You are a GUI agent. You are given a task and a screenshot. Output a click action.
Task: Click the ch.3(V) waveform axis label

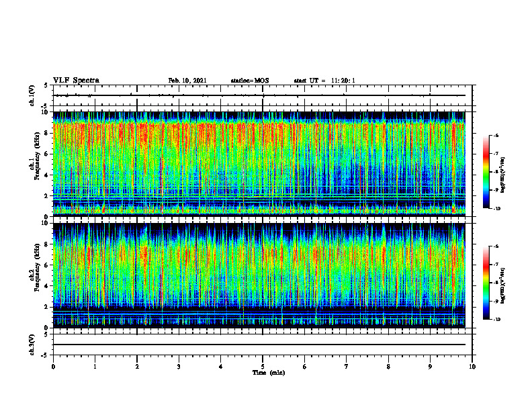(x=32, y=345)
